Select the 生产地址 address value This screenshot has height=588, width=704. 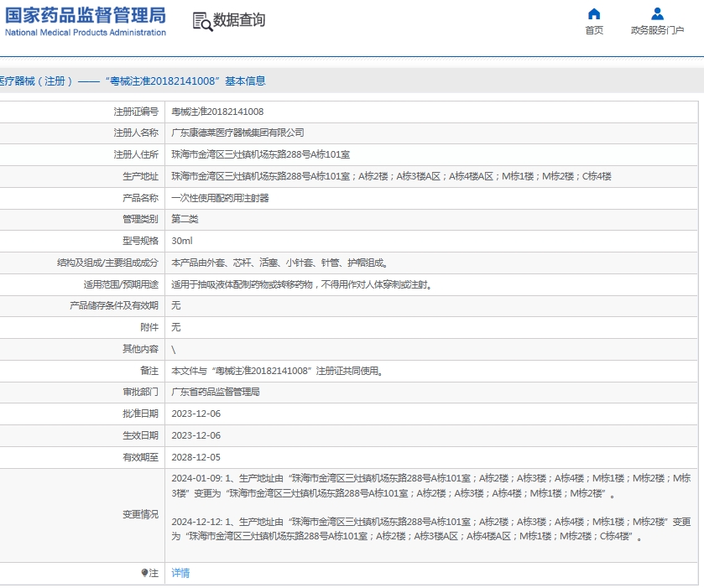pos(392,176)
